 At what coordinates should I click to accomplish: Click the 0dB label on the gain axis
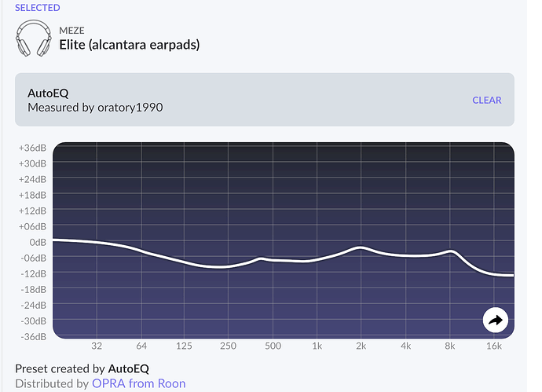pos(36,242)
